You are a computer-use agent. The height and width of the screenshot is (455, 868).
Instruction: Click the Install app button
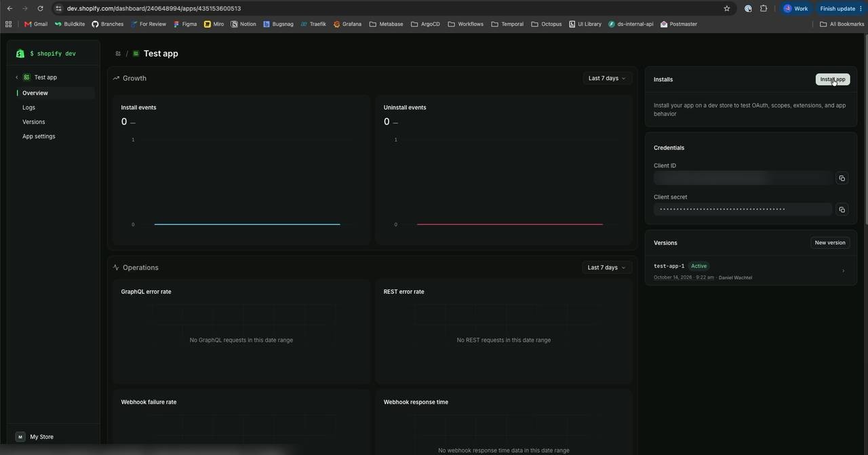[x=833, y=79]
